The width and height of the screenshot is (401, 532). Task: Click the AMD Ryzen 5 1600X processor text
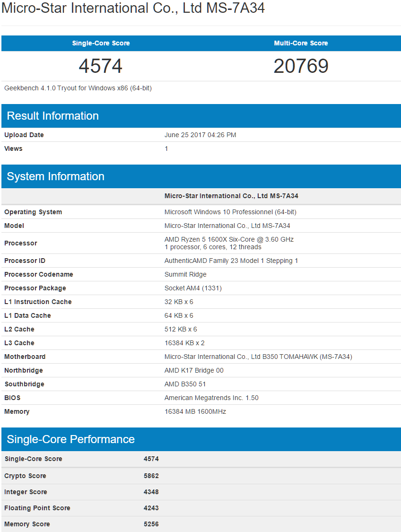coord(229,239)
